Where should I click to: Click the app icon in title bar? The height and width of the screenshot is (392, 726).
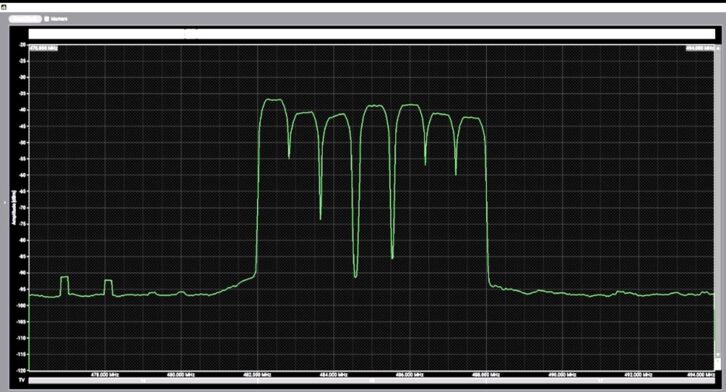click(x=4, y=7)
